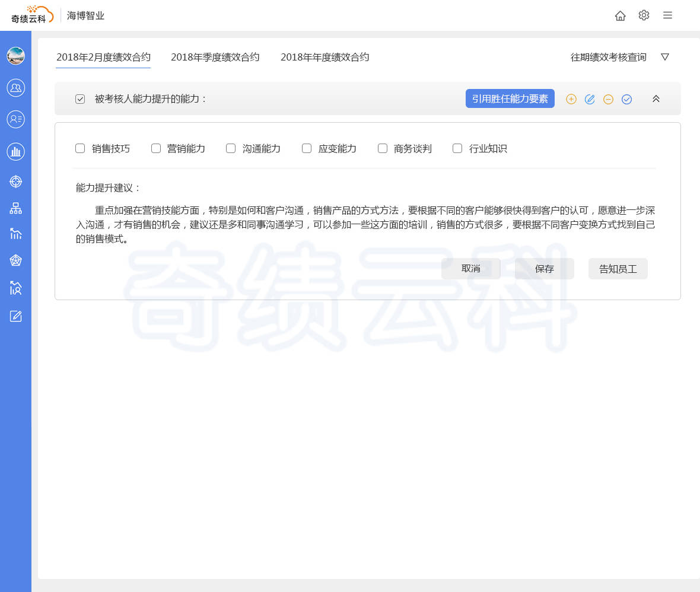Open the target icon in sidebar
Viewport: 700px width, 592px height.
tap(16, 182)
